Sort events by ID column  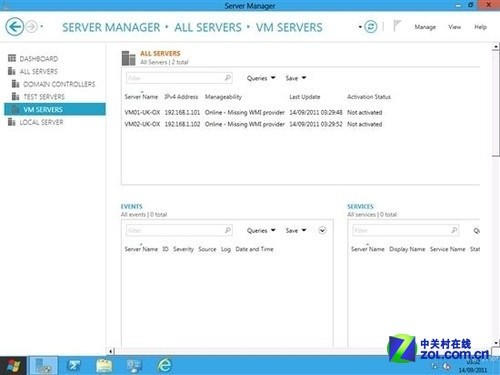point(165,249)
